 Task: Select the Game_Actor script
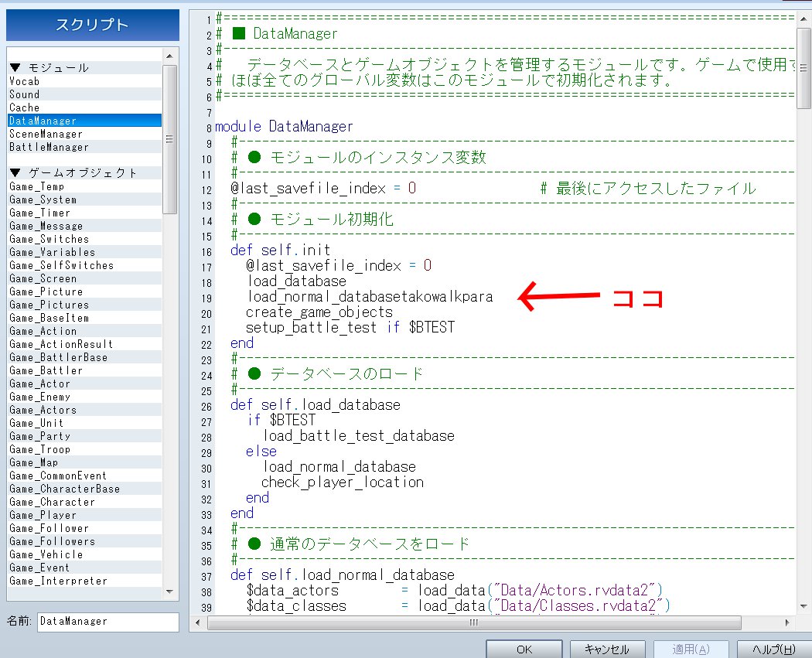tap(39, 384)
